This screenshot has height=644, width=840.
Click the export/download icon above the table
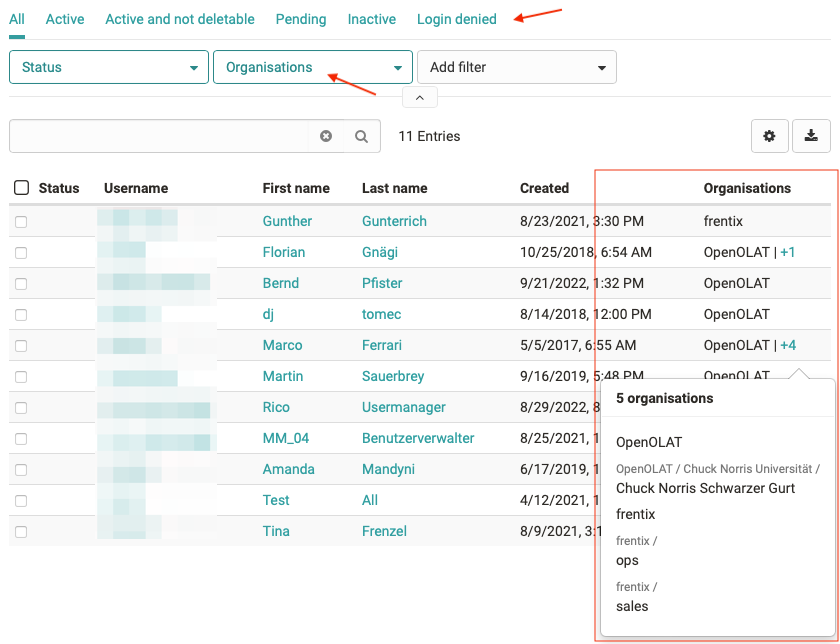tap(813, 136)
